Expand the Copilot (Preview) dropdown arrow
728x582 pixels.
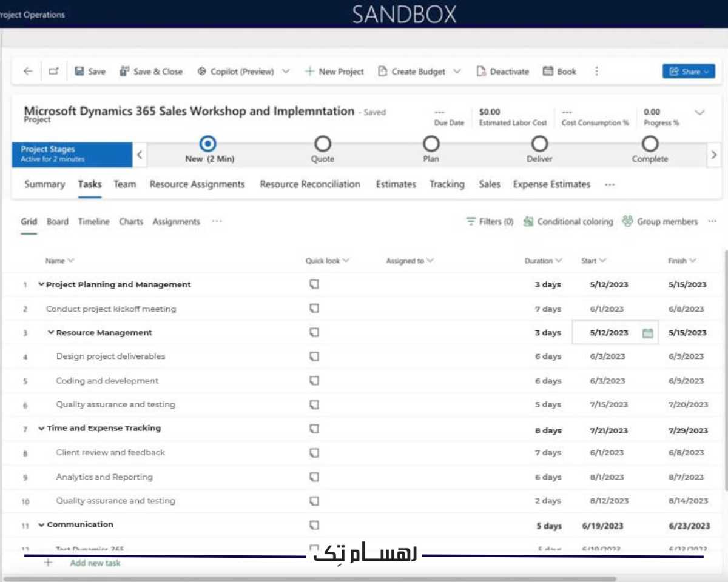(x=286, y=72)
